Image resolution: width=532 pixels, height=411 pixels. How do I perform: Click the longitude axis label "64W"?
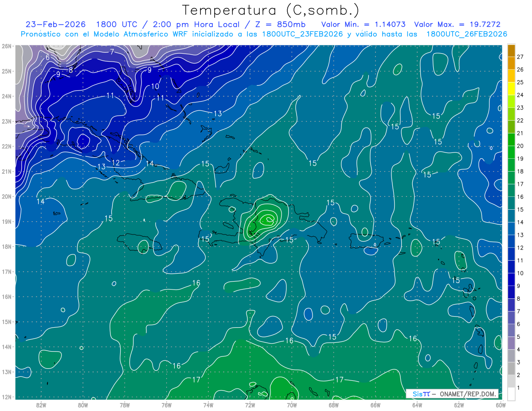coord(417,404)
